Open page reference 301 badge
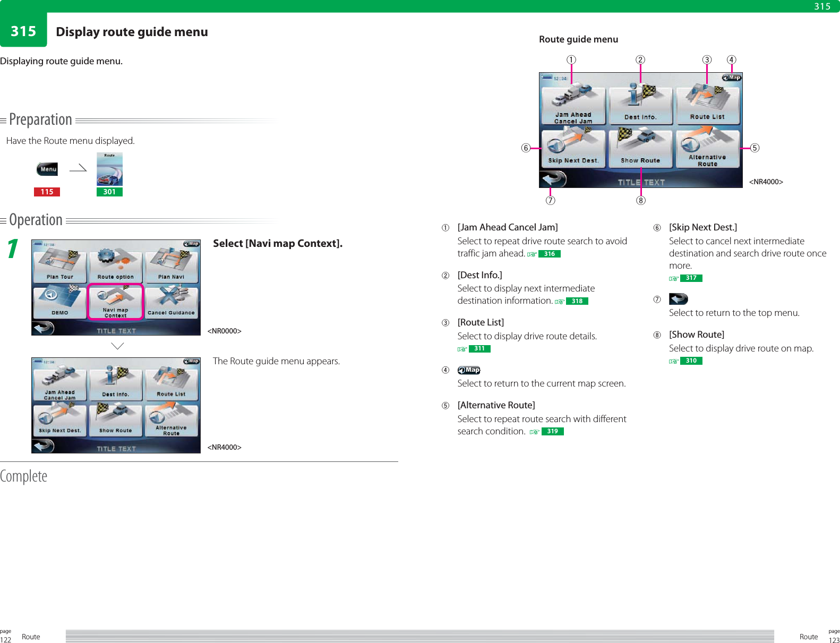 click(x=109, y=192)
